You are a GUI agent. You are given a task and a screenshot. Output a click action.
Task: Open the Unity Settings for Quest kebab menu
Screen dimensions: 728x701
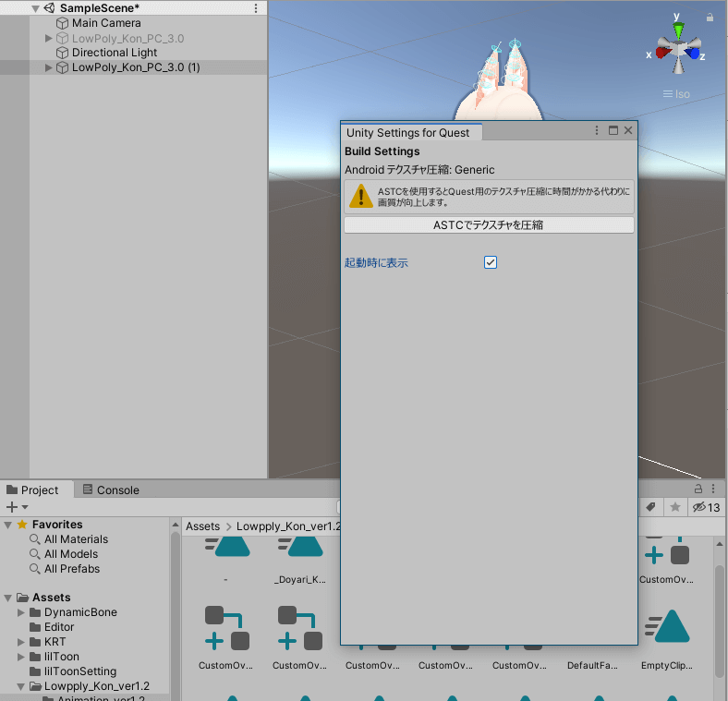coord(597,131)
